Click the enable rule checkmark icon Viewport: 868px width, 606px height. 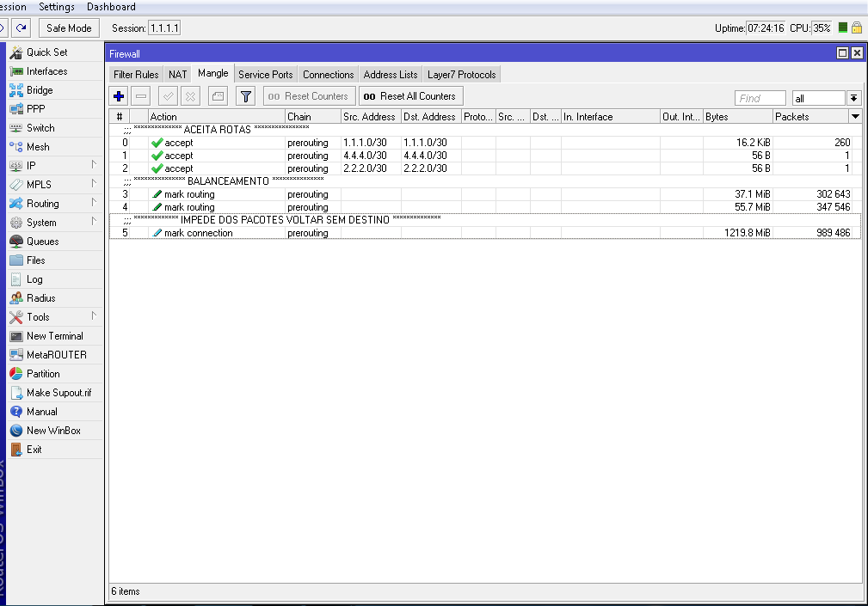tap(169, 96)
